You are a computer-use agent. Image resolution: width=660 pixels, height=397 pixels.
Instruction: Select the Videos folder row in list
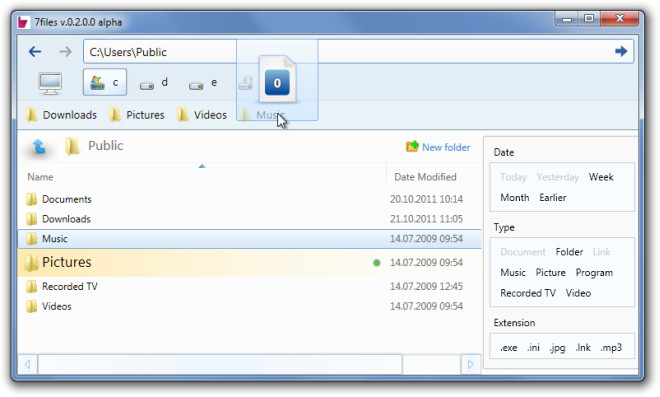pyautogui.click(x=250, y=306)
